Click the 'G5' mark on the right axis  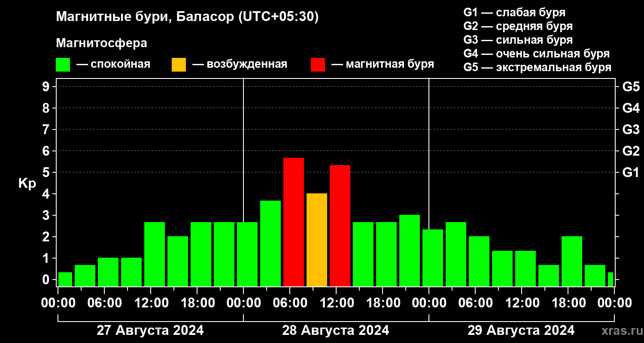pos(631,87)
